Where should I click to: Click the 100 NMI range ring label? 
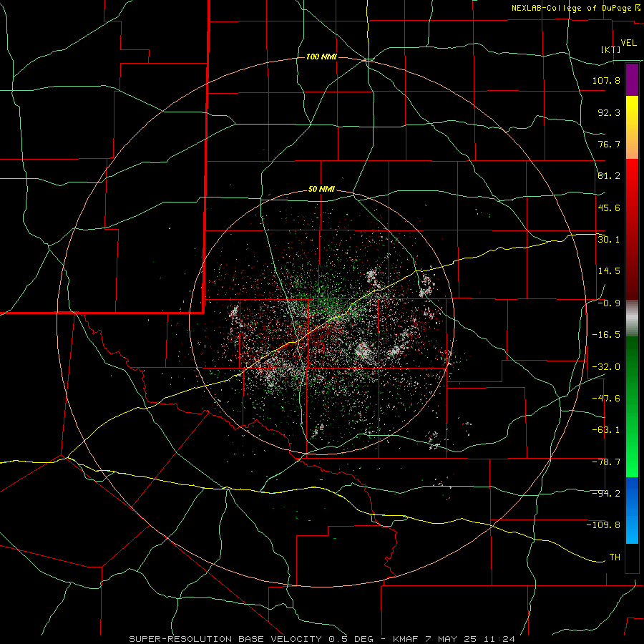[x=321, y=57]
